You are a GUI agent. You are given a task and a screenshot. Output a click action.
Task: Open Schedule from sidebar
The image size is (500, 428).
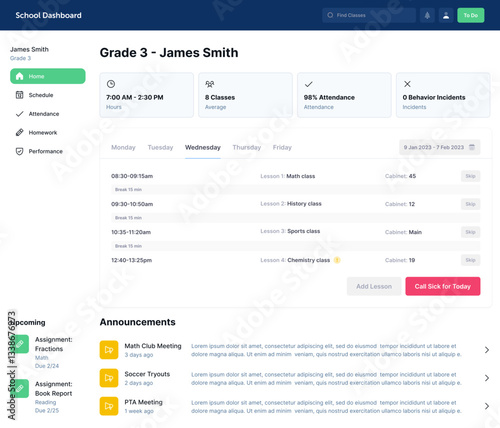point(41,95)
